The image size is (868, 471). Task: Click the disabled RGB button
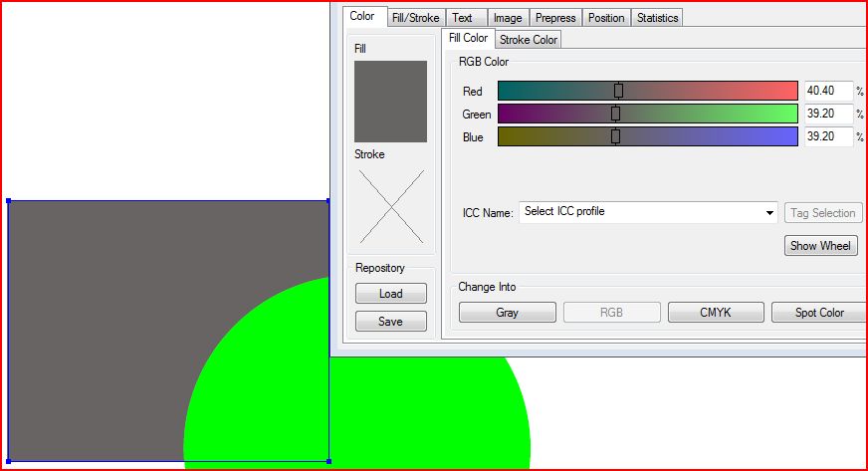tap(612, 312)
